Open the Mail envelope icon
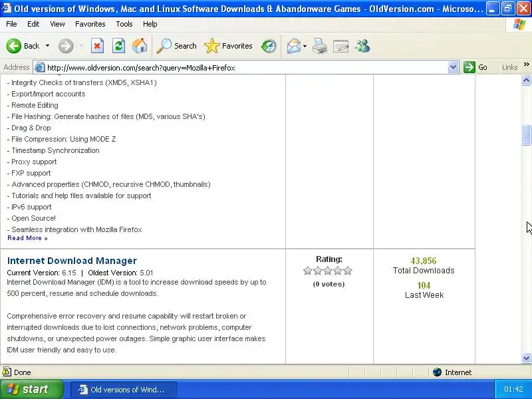This screenshot has width=532, height=399. click(293, 46)
